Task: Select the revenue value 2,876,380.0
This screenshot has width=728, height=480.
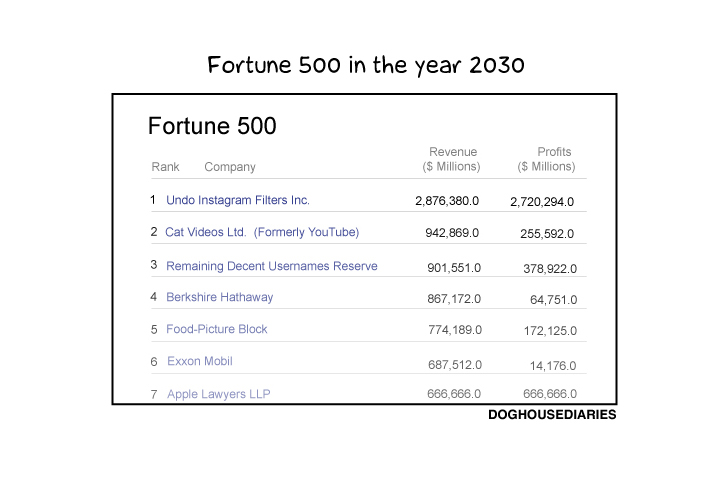Action: coord(447,201)
